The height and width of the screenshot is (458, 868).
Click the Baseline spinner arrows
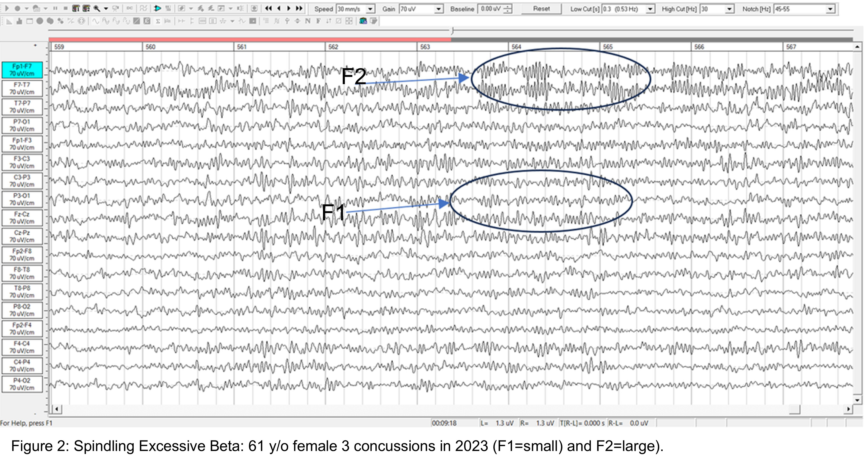[507, 9]
